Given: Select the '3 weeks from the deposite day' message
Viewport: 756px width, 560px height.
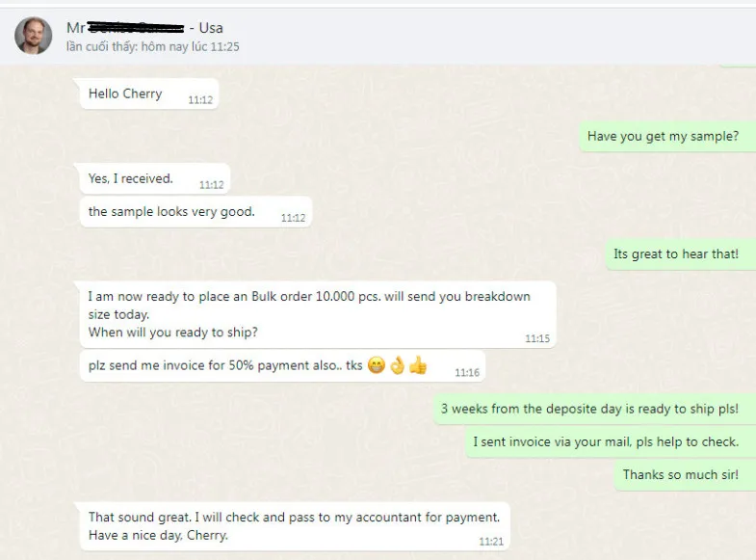Looking at the screenshot, I should click(x=594, y=409).
